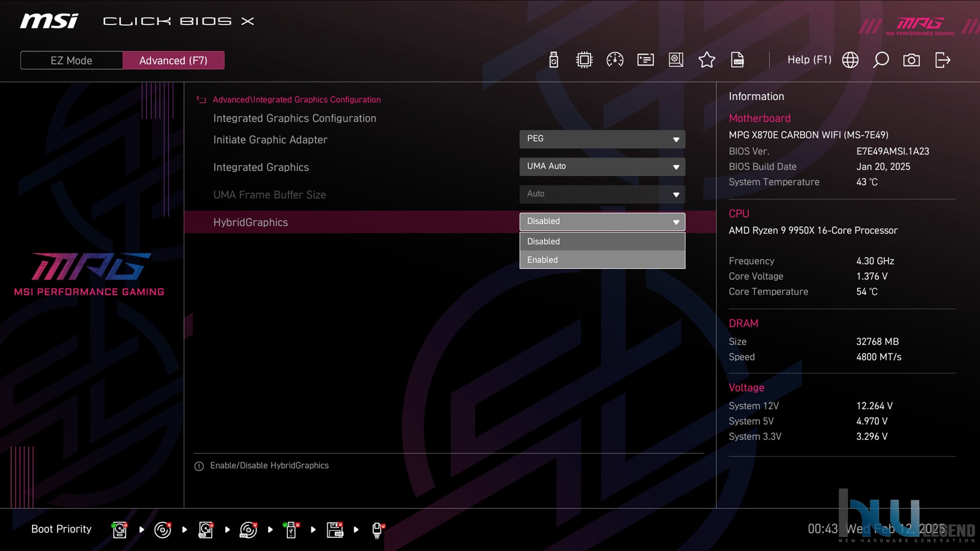Collapse the HybridGraphics Disabled dropdown
This screenshot has height=551, width=980.
tap(602, 222)
